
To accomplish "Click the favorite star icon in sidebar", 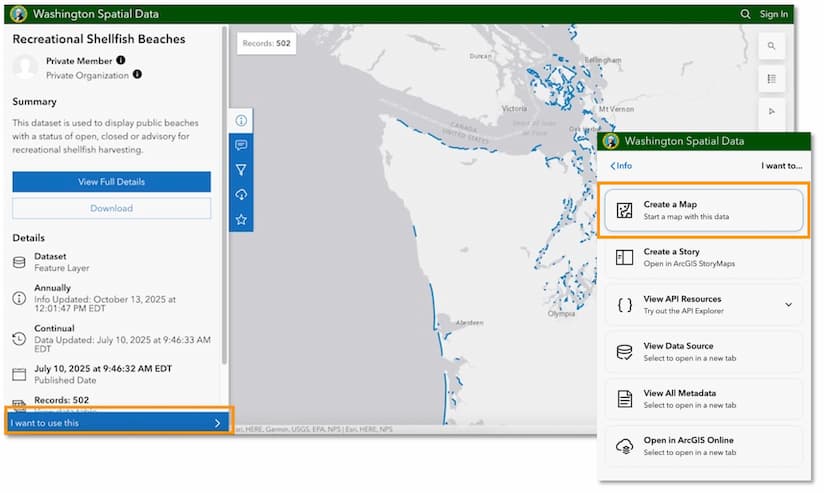I will pyautogui.click(x=241, y=219).
